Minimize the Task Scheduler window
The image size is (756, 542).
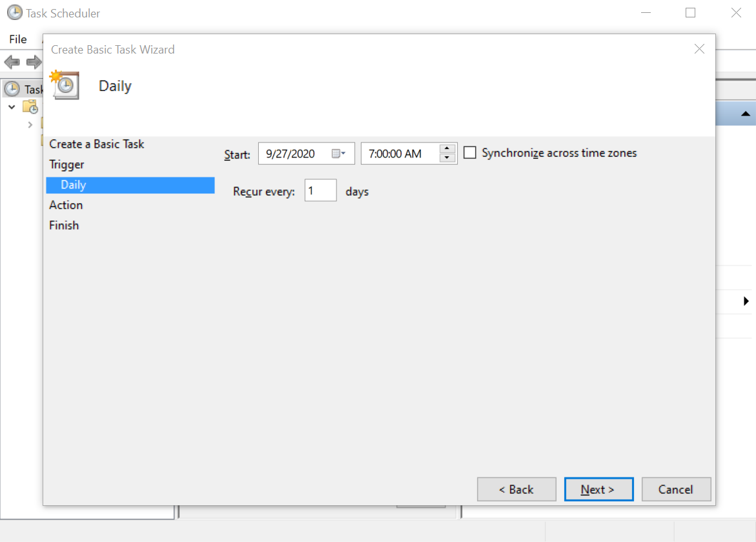point(646,13)
